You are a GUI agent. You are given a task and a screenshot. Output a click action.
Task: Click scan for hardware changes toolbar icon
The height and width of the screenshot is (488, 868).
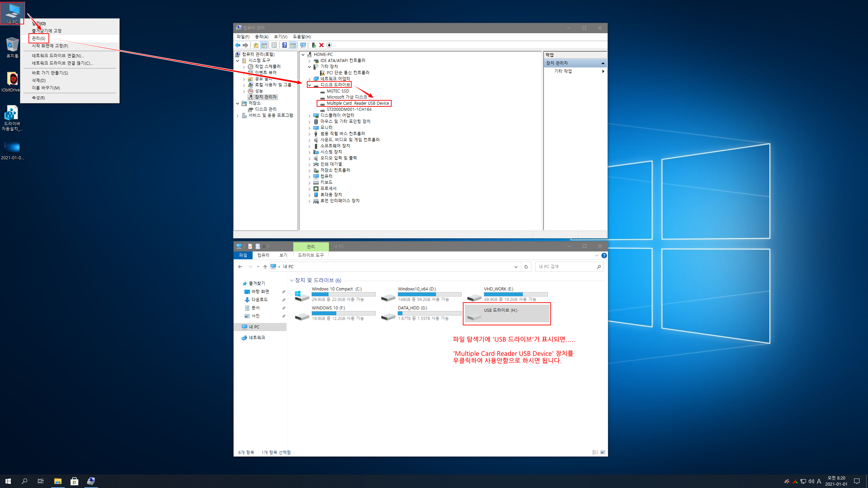point(303,45)
